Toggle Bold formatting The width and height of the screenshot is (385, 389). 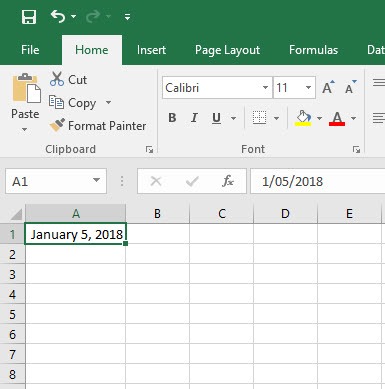[x=172, y=118]
